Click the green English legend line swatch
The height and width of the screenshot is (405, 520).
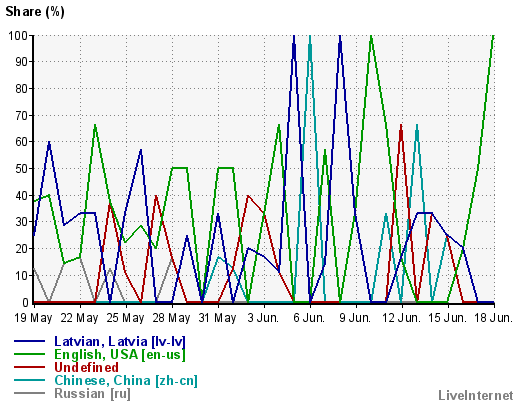29,354
